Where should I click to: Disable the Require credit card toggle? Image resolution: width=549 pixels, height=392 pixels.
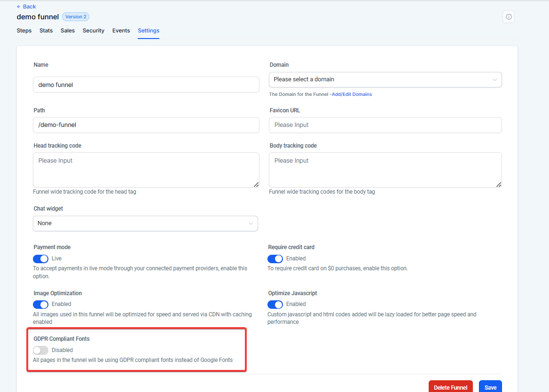(275, 259)
